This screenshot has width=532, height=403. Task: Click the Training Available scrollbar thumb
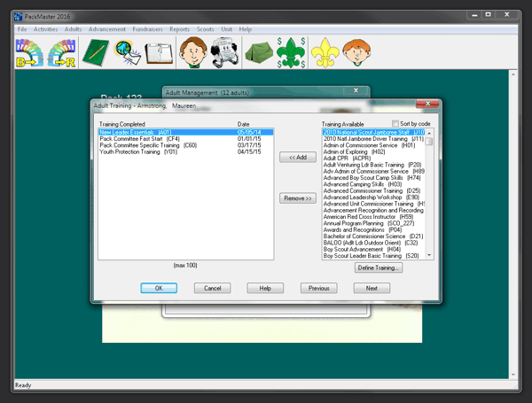coord(429,141)
